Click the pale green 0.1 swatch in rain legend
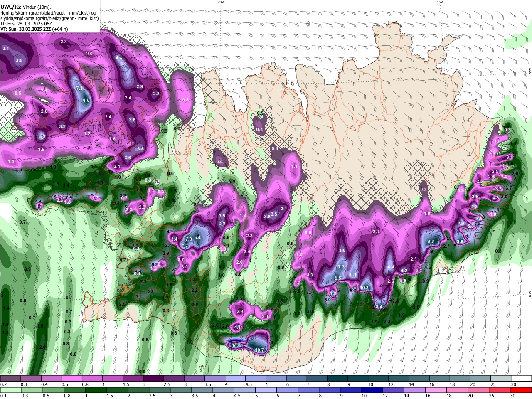 (x=11, y=390)
